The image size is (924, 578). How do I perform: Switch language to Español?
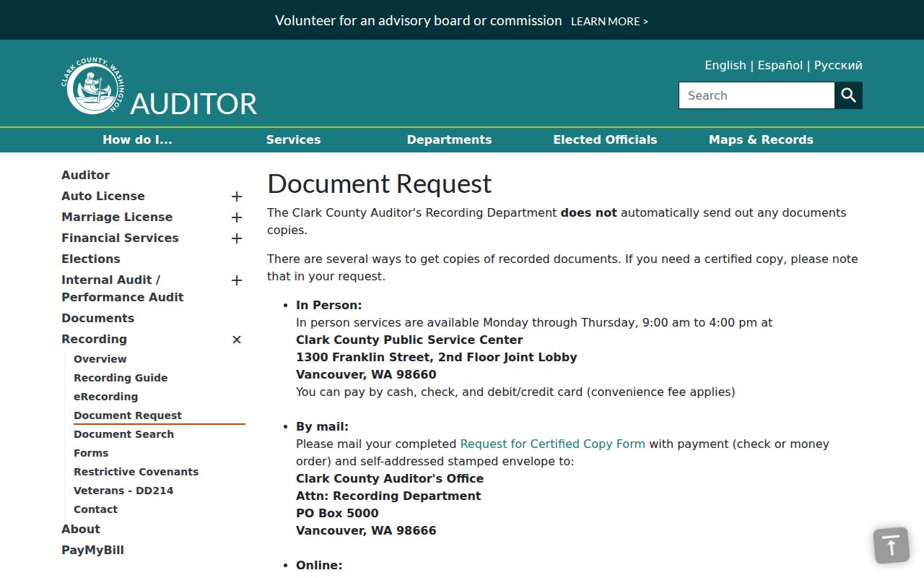780,65
